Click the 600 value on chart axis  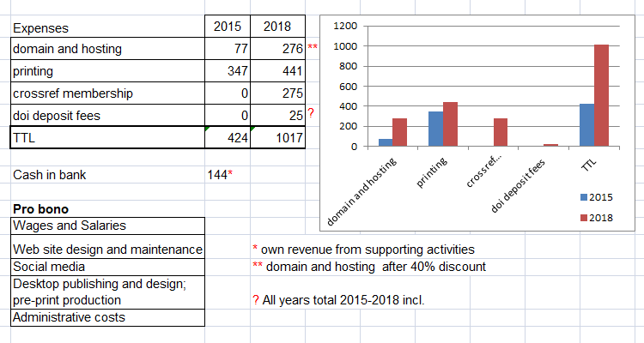[x=349, y=86]
